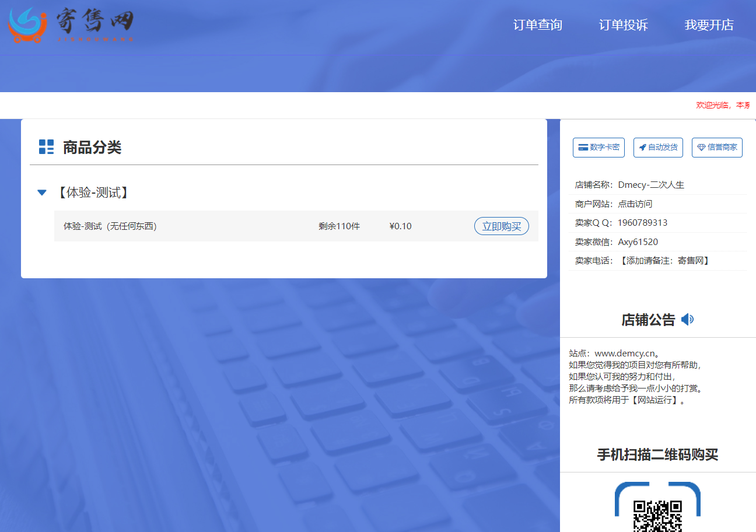
Task: Visit merchant site via 点击访问
Action: [x=635, y=204]
